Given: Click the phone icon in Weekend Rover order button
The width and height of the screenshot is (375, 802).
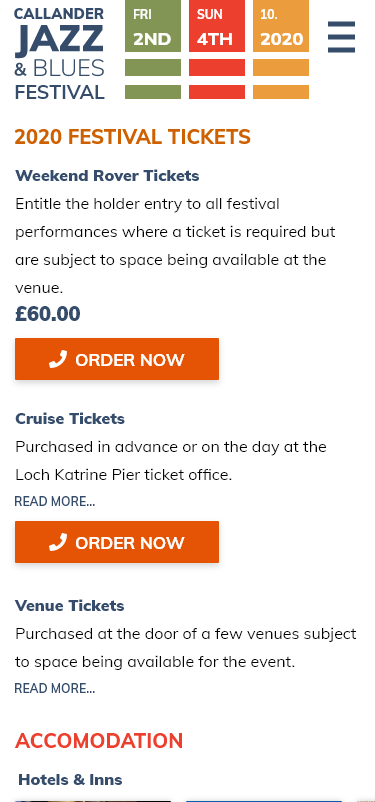Looking at the screenshot, I should coord(58,360).
